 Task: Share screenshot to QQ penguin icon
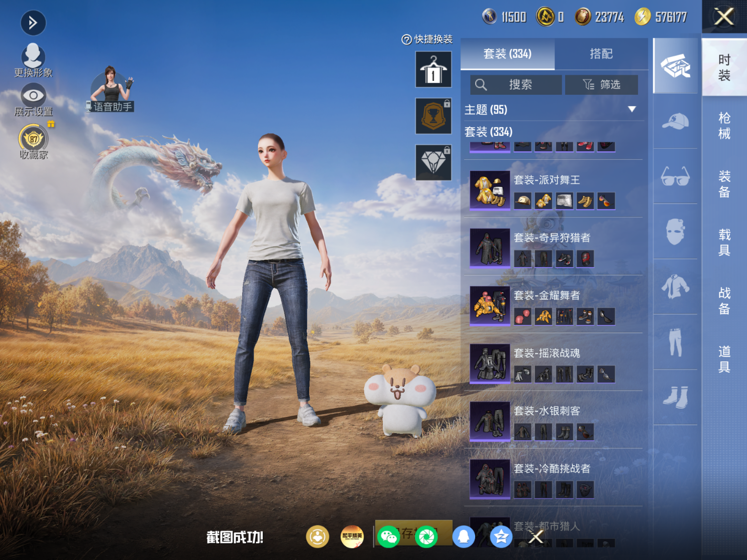(x=464, y=537)
